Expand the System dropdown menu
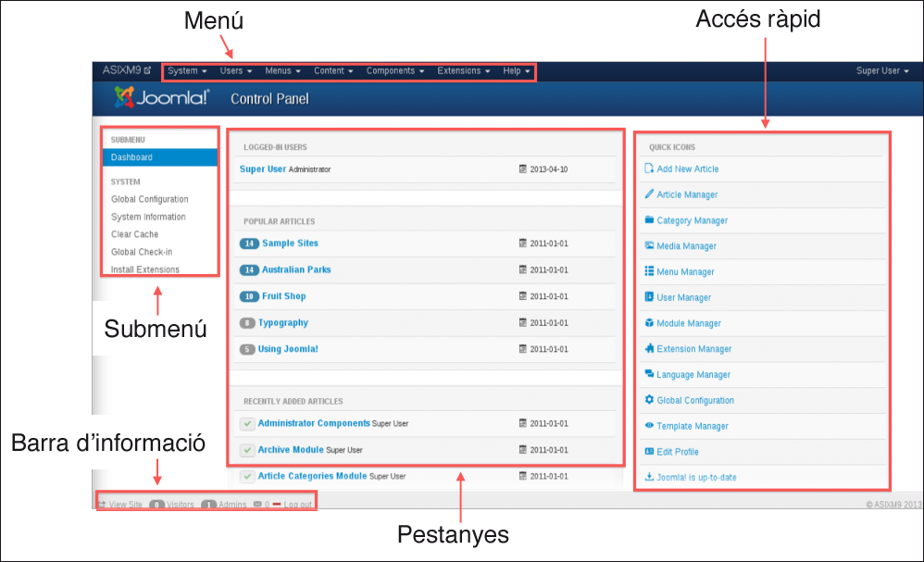The height and width of the screenshot is (562, 924). [187, 70]
